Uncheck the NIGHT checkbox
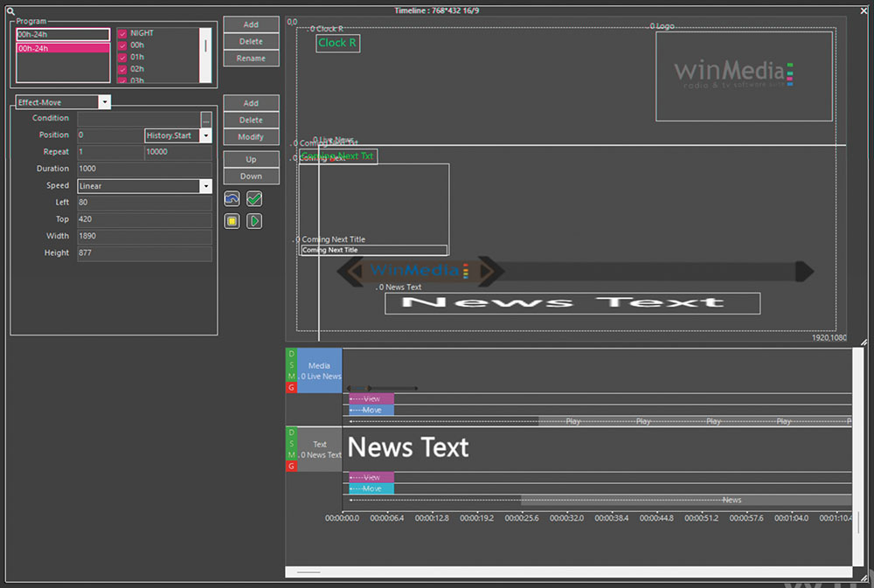The height and width of the screenshot is (588, 874). click(x=122, y=34)
